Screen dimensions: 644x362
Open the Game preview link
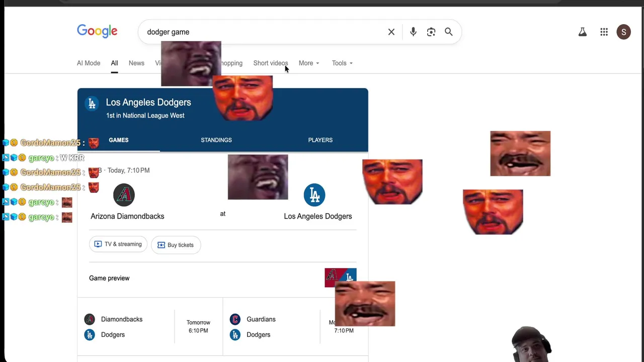tap(109, 278)
